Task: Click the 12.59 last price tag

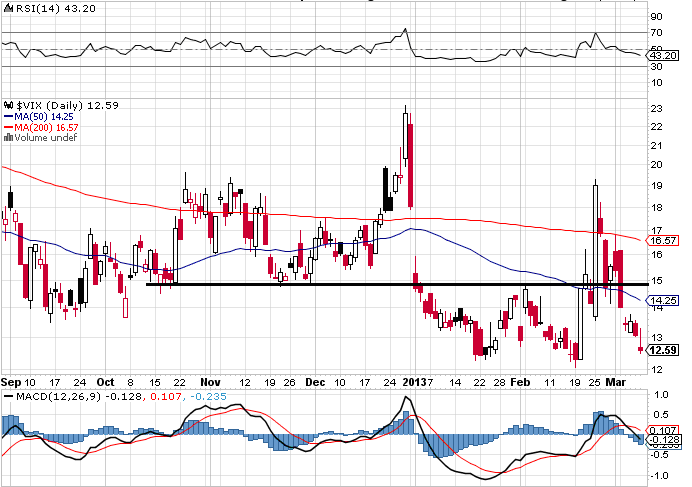Action: click(x=663, y=351)
